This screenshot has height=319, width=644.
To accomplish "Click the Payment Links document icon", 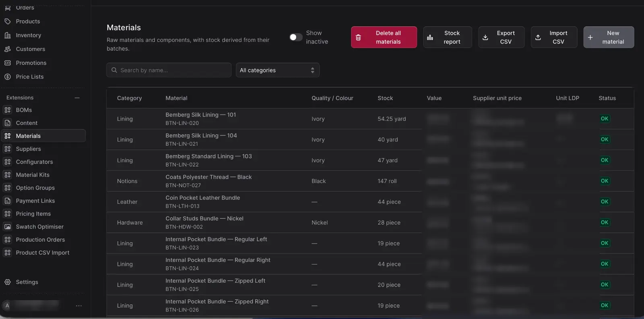I will click(8, 201).
